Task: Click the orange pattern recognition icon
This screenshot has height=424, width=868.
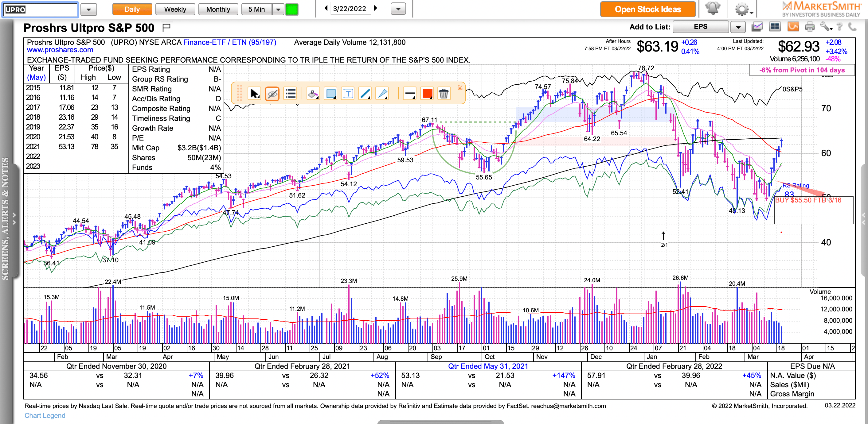Action: pyautogui.click(x=793, y=27)
